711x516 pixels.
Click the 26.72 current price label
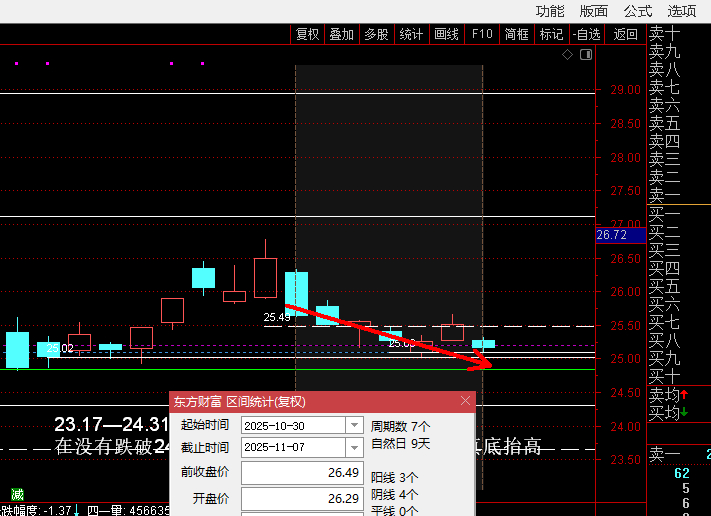[x=620, y=235]
